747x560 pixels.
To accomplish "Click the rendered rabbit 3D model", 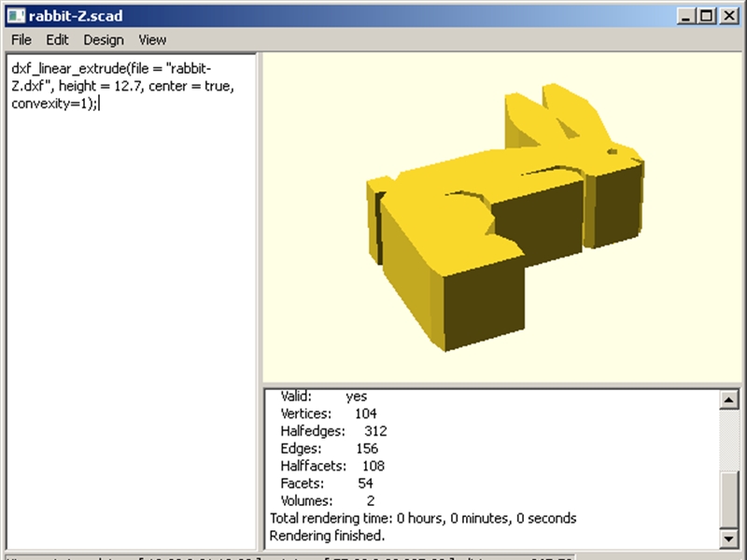I will point(505,217).
